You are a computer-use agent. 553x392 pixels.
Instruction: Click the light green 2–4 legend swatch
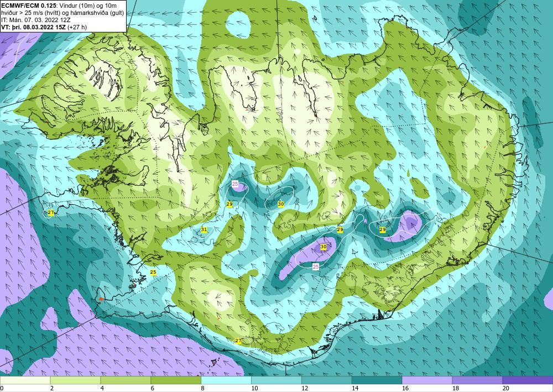coord(75,380)
